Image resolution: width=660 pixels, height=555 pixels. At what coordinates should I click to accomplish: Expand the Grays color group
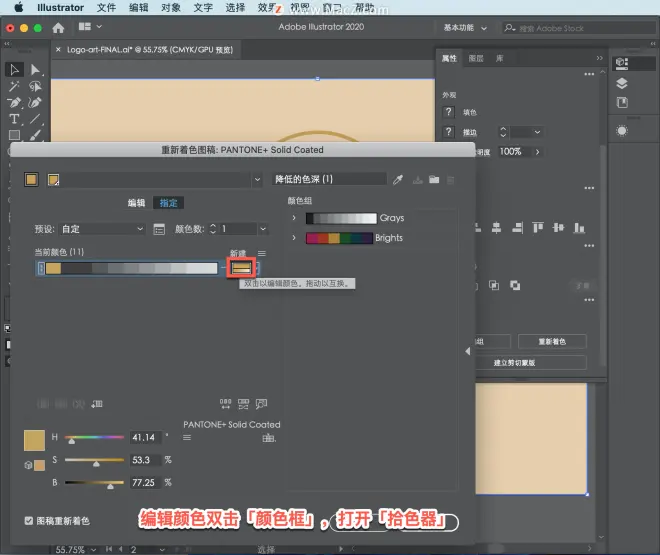tap(294, 218)
